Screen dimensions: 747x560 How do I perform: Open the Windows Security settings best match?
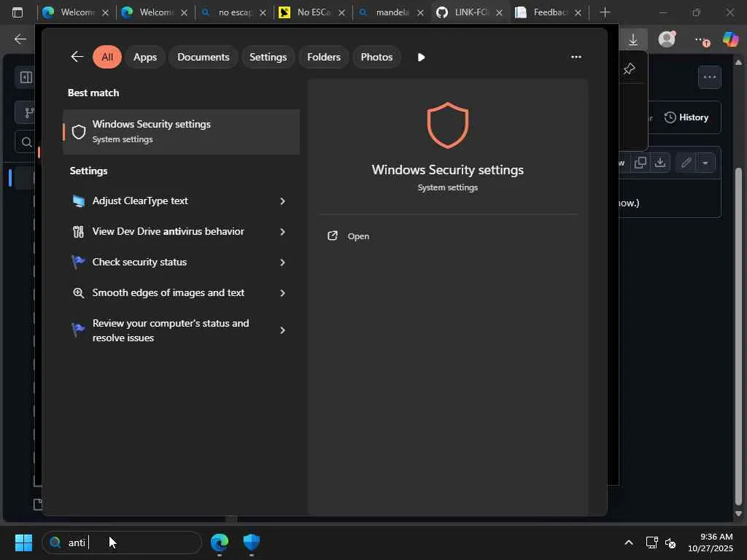(x=181, y=131)
